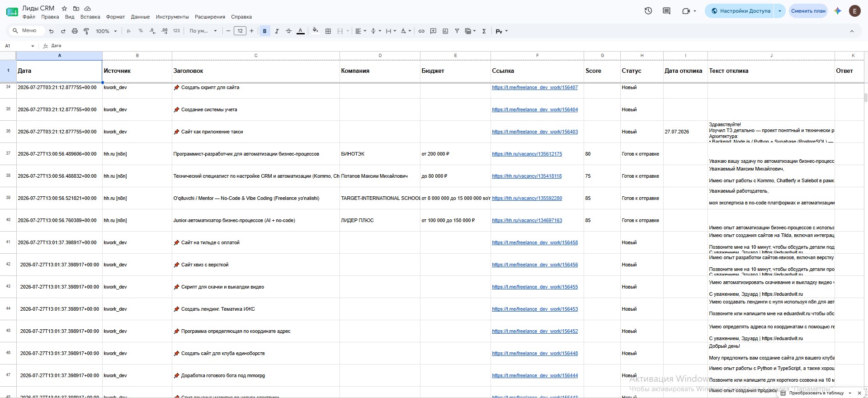
Task: Open horizontal align dropdown
Action: tap(360, 31)
